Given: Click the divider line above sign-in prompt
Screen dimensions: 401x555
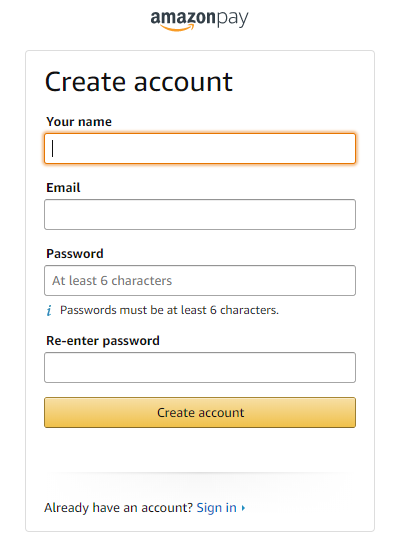Looking at the screenshot, I should [x=200, y=472].
